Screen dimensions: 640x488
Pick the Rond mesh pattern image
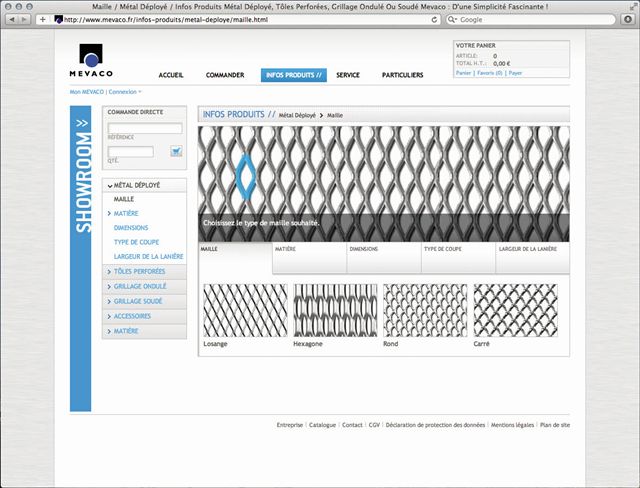(x=425, y=311)
